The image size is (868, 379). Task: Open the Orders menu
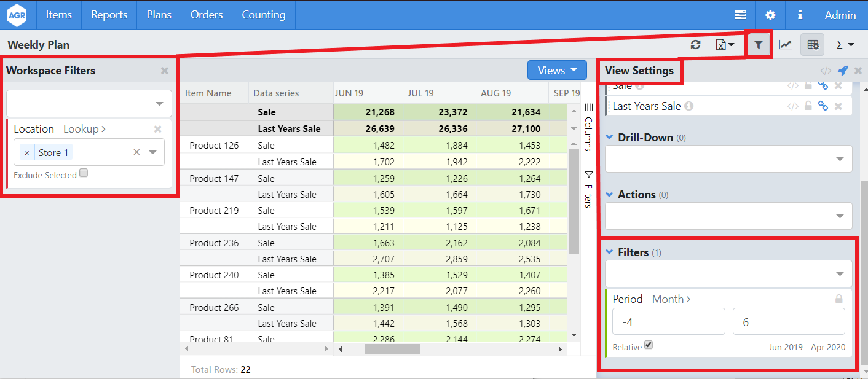click(207, 15)
